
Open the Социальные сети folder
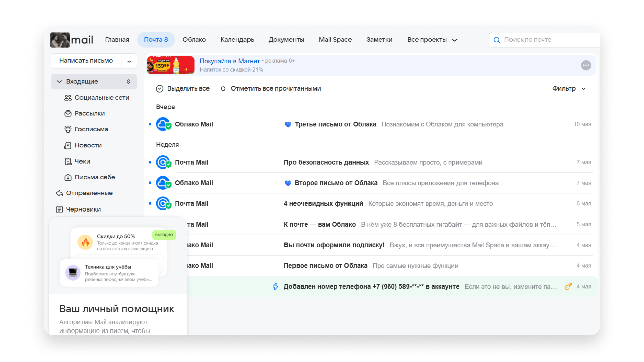[x=97, y=98]
